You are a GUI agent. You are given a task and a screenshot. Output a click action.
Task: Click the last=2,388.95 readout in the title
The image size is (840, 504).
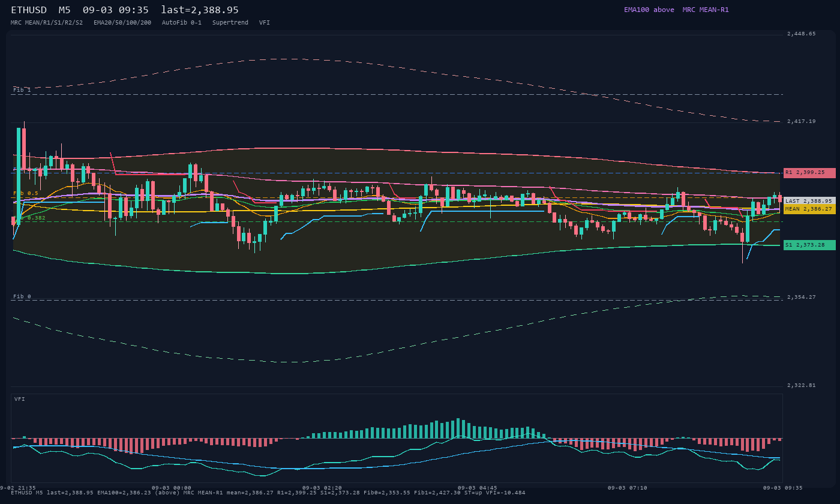pos(200,10)
